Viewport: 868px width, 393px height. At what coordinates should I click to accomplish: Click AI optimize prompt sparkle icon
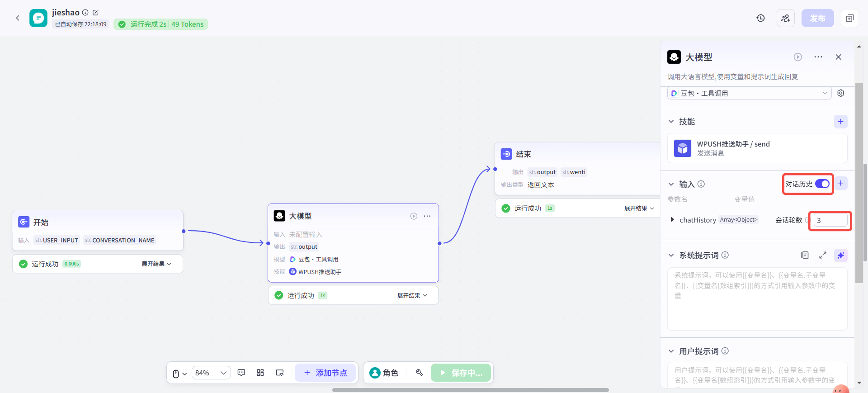[x=840, y=255]
